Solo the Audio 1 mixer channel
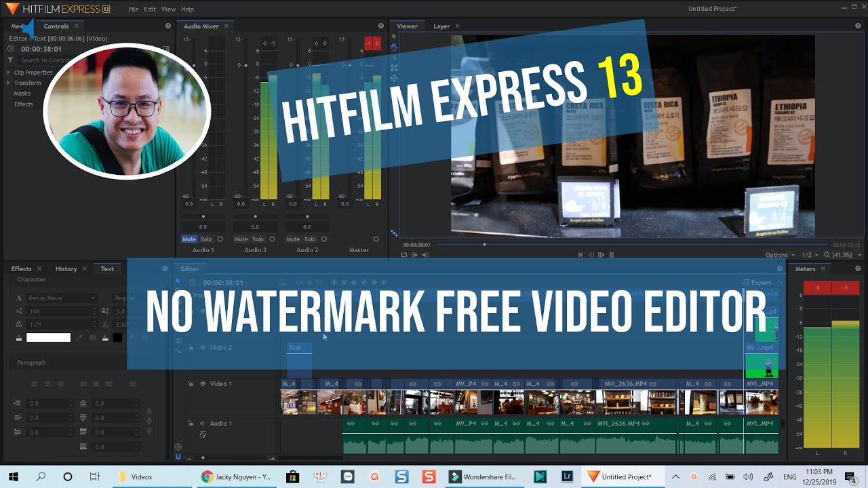Screen dimensions: 868x488 [205, 239]
